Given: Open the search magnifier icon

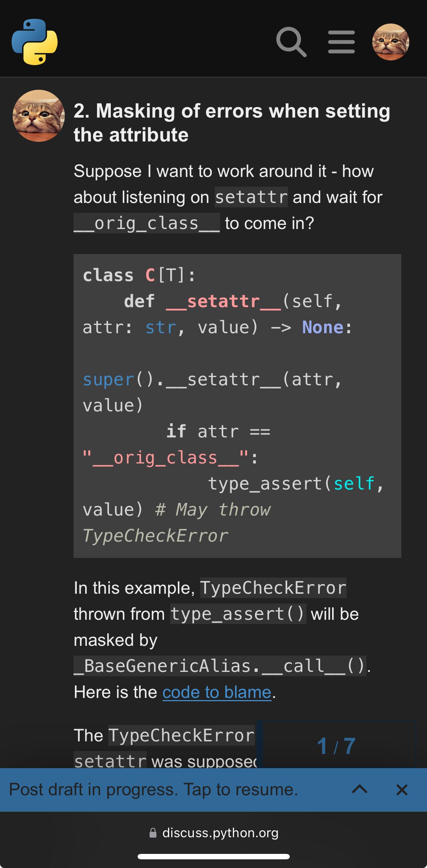Looking at the screenshot, I should (x=291, y=42).
